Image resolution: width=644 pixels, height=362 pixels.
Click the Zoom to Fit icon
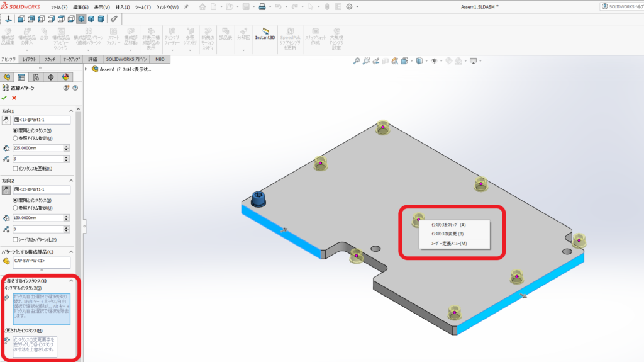click(357, 61)
